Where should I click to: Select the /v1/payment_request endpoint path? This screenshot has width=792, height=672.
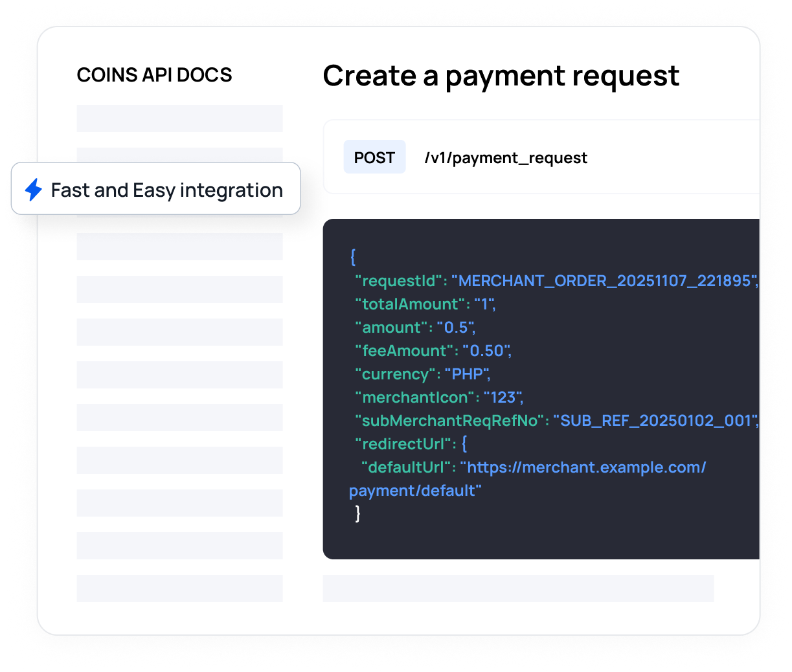point(506,158)
